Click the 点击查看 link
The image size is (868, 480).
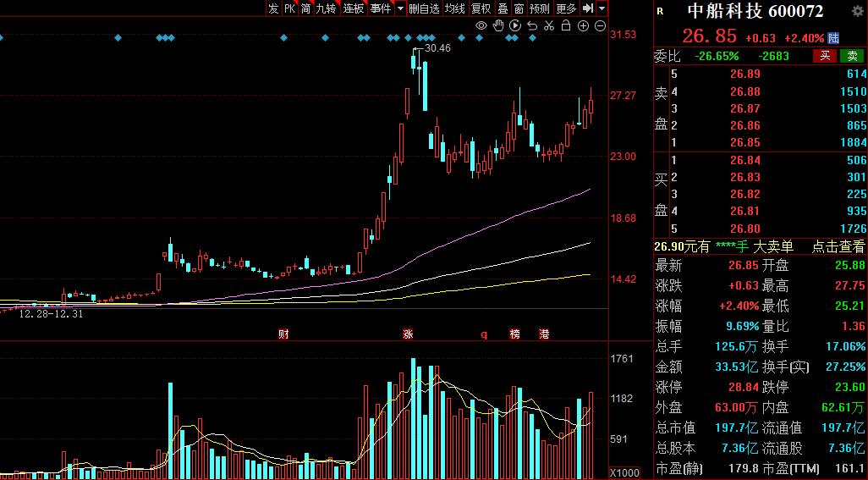click(x=838, y=246)
